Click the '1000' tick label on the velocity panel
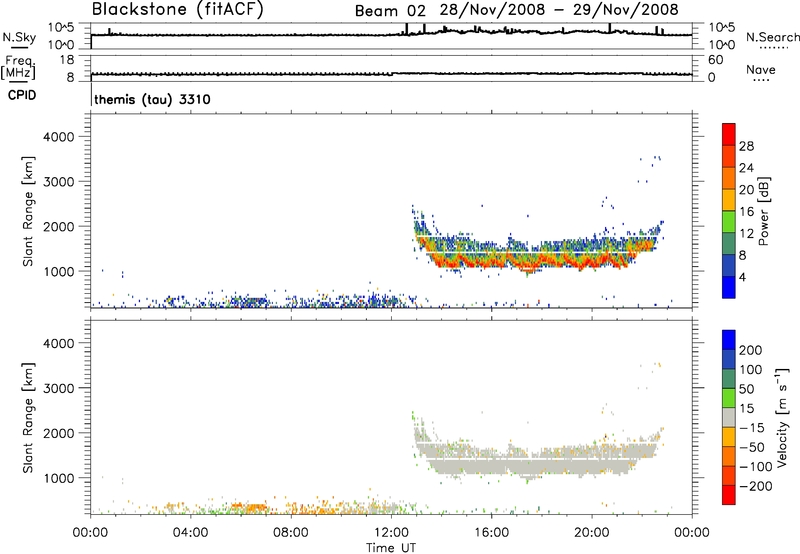Image resolution: width=800 pixels, height=554 pixels. coord(59,478)
